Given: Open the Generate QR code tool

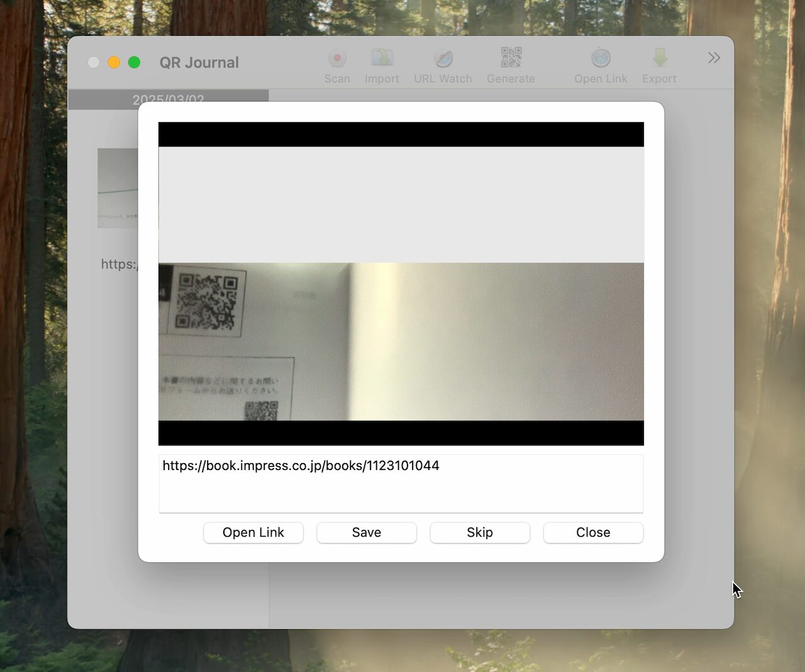Looking at the screenshot, I should coord(511,65).
